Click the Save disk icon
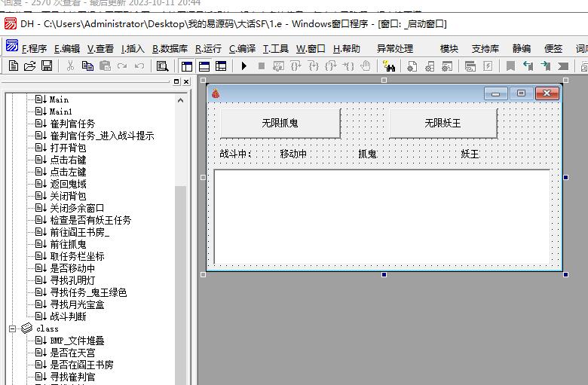 (47, 66)
